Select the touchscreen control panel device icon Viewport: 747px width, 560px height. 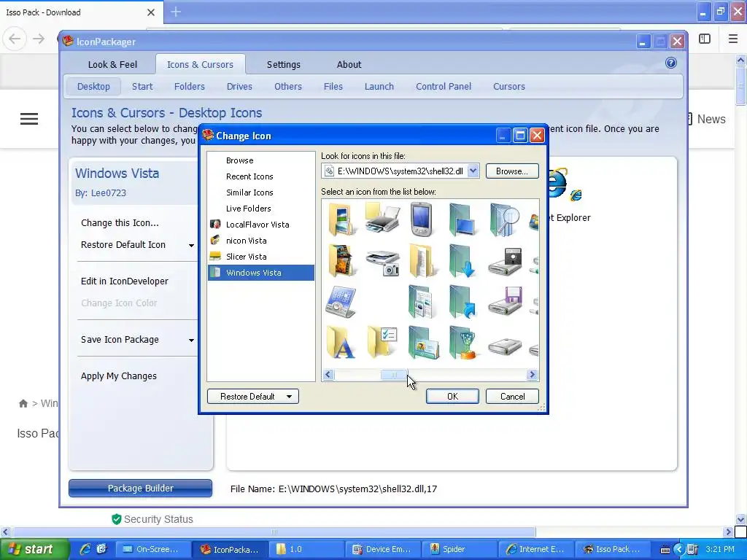pos(341,302)
